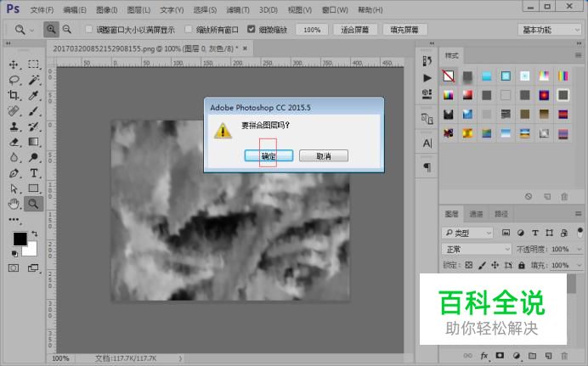Choose Zoom In mode in options bar
This screenshot has height=366, width=588.
[x=51, y=29]
